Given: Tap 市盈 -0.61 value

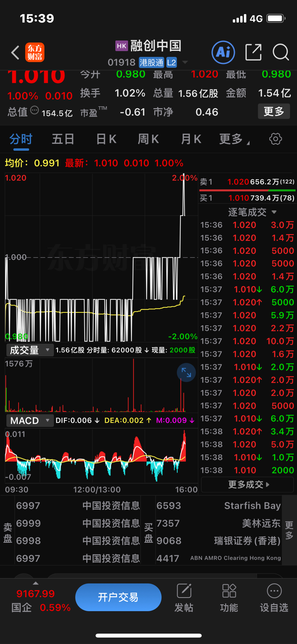Looking at the screenshot, I should (113, 112).
